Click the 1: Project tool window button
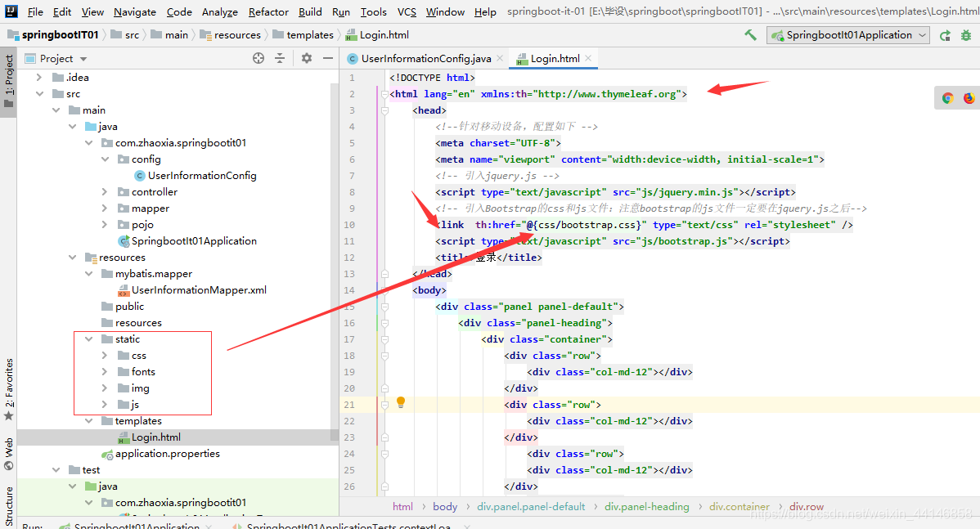The image size is (980, 529). (9, 80)
